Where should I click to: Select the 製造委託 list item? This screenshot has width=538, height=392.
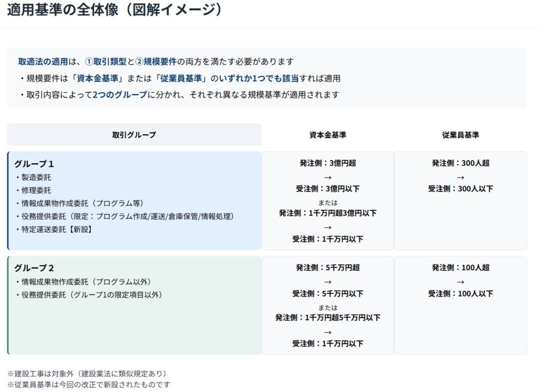tap(36, 177)
